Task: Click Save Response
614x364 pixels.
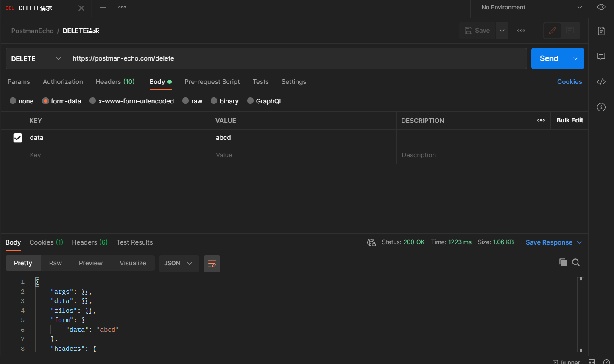Action: 549,242
